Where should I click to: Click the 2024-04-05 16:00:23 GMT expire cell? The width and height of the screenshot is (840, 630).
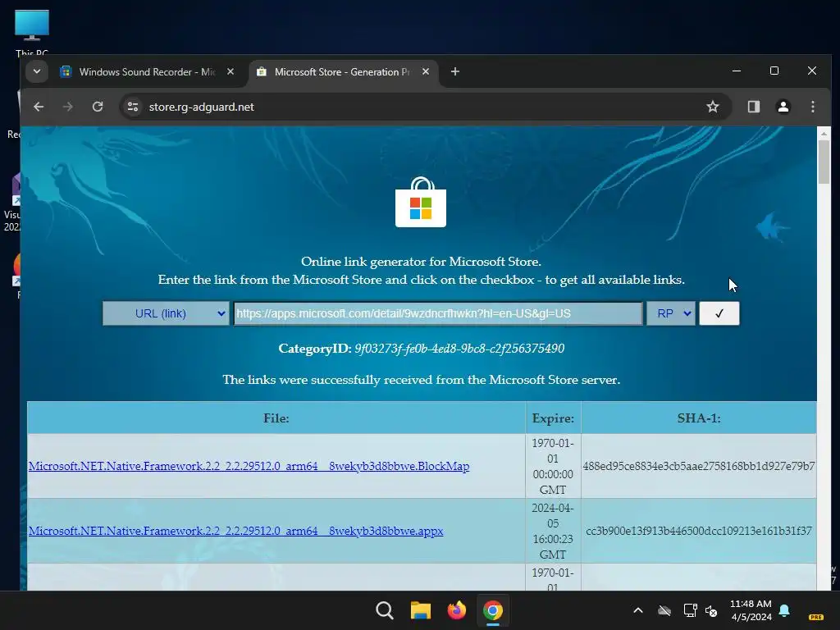click(553, 531)
